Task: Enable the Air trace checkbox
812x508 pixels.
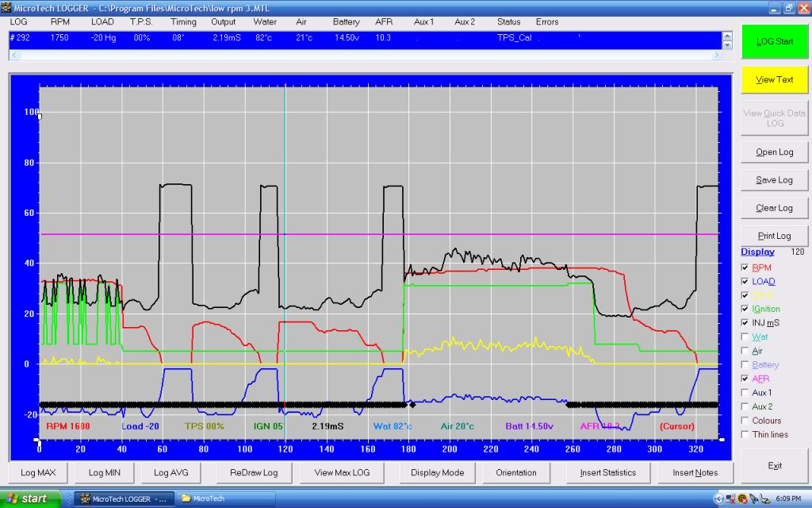Action: point(745,351)
